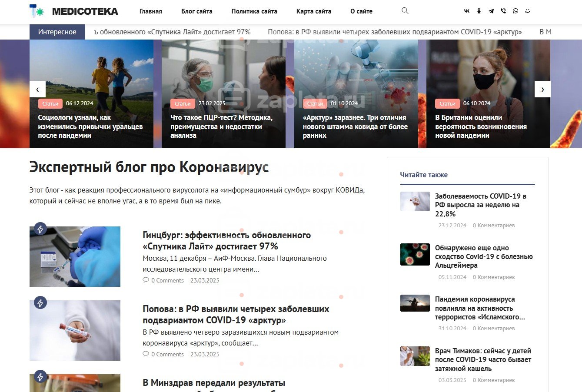The image size is (582, 392).
Task: Click the MEDICOTEKA logo
Action: tap(73, 11)
